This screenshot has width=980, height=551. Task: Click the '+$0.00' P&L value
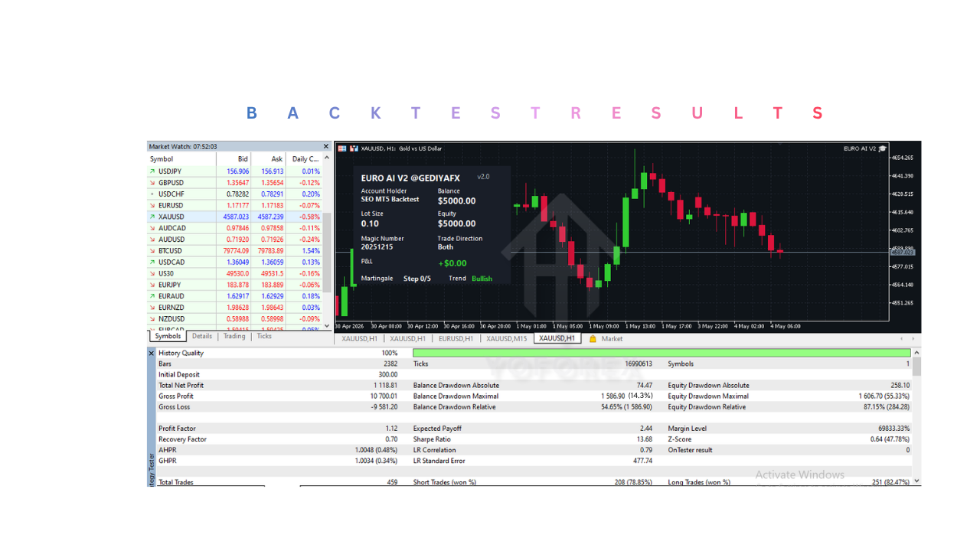point(452,263)
